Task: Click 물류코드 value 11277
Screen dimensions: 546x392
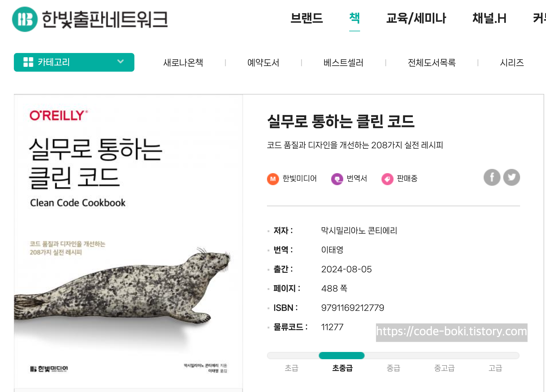Action: click(332, 327)
